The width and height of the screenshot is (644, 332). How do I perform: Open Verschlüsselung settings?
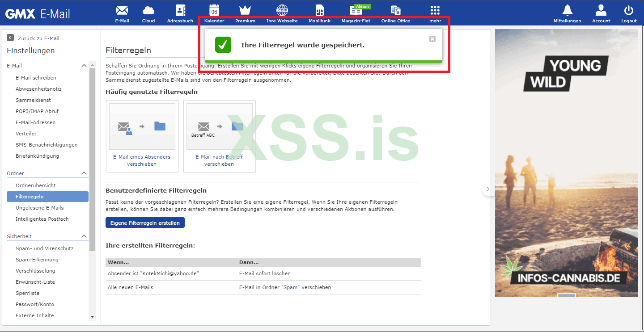point(35,271)
